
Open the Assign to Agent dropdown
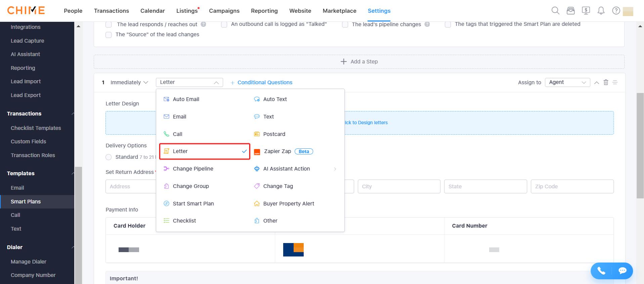567,82
